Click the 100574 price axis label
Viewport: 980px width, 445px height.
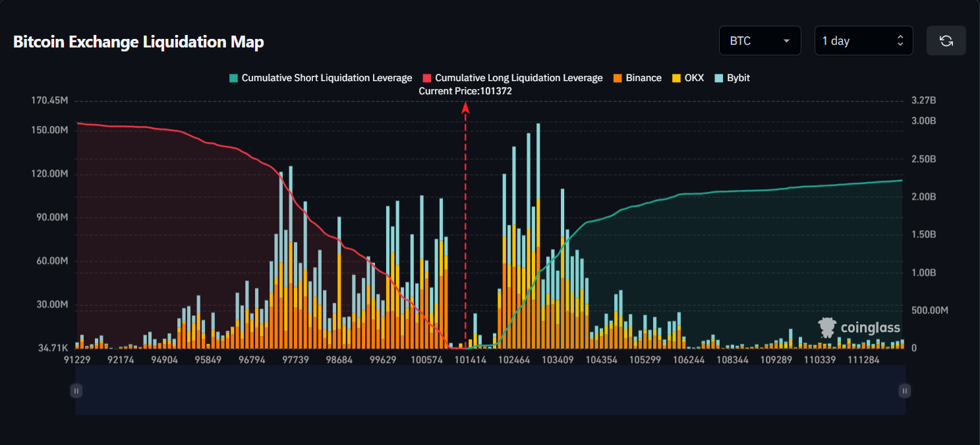[426, 360]
